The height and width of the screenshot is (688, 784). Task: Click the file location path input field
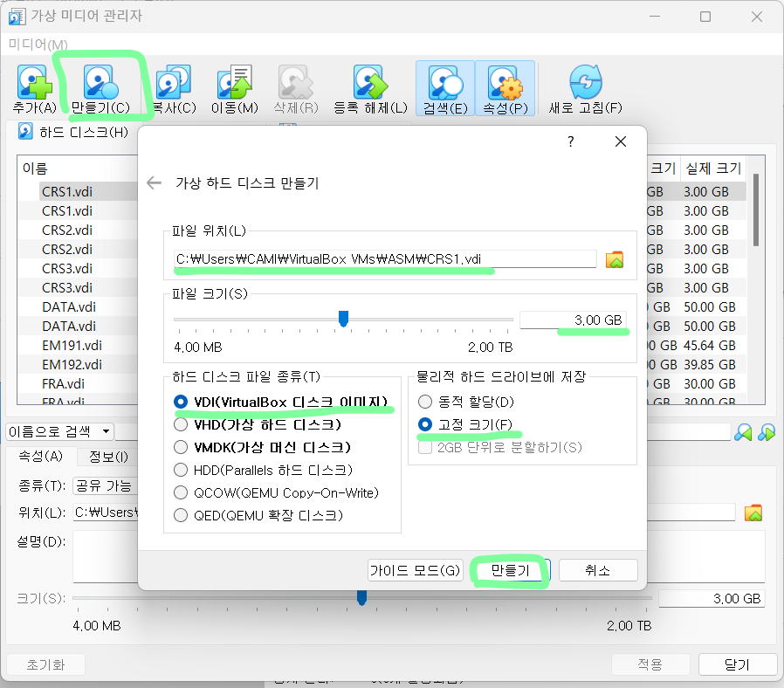pyautogui.click(x=385, y=259)
